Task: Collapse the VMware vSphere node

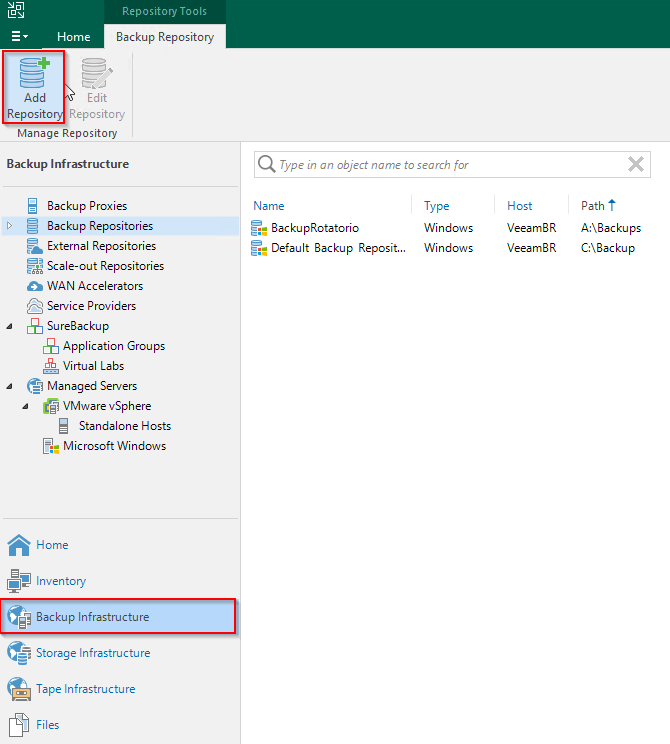Action: tap(26, 406)
